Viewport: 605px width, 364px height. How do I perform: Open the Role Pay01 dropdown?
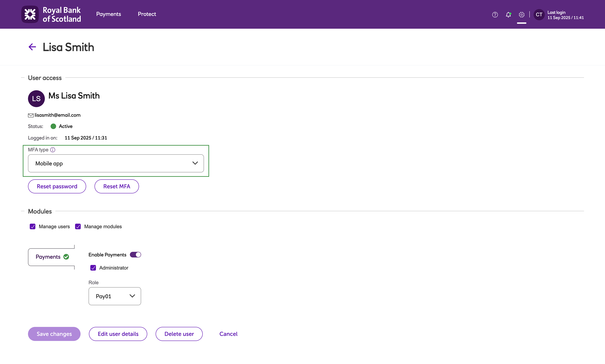point(115,296)
